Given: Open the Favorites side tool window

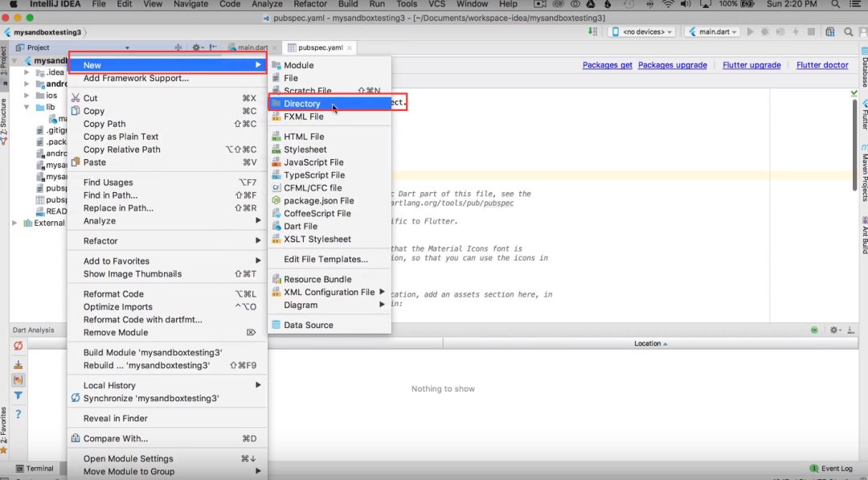Looking at the screenshot, I should [x=4, y=431].
